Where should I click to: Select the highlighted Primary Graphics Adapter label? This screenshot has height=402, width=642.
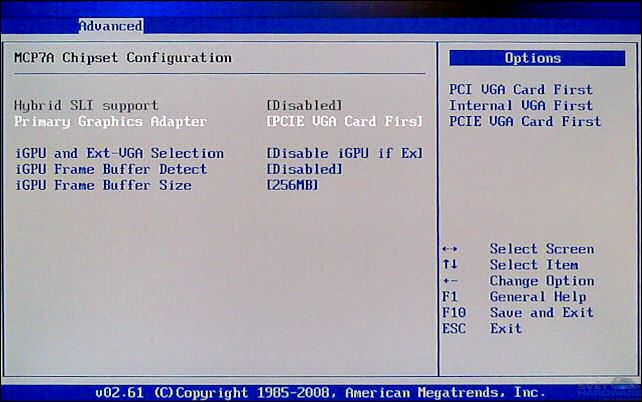[x=110, y=121]
